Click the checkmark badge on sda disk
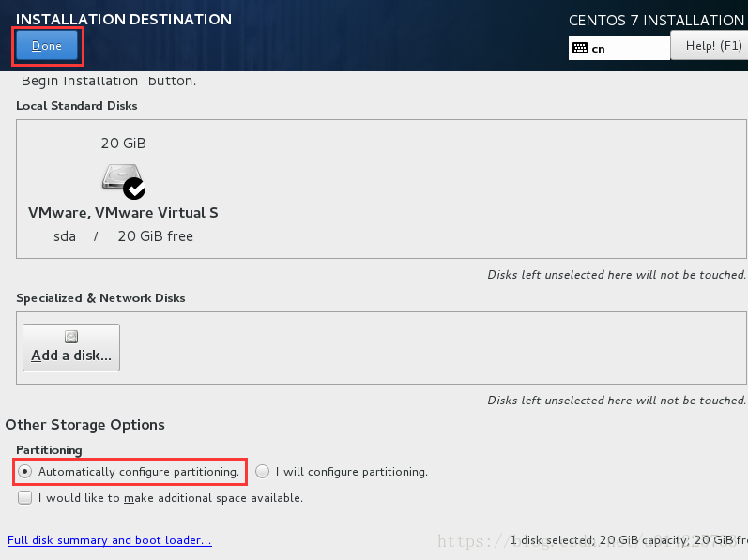This screenshot has width=748, height=560. pos(134,189)
